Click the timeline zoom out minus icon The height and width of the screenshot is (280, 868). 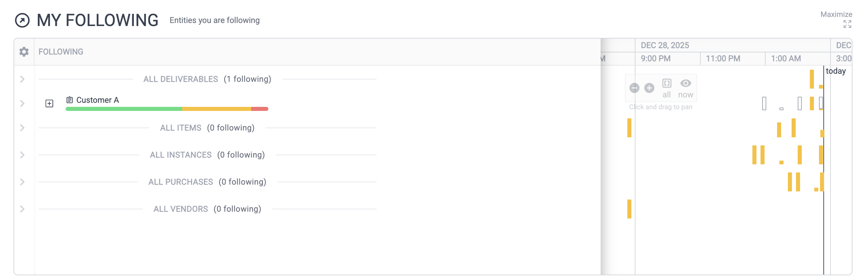(634, 88)
